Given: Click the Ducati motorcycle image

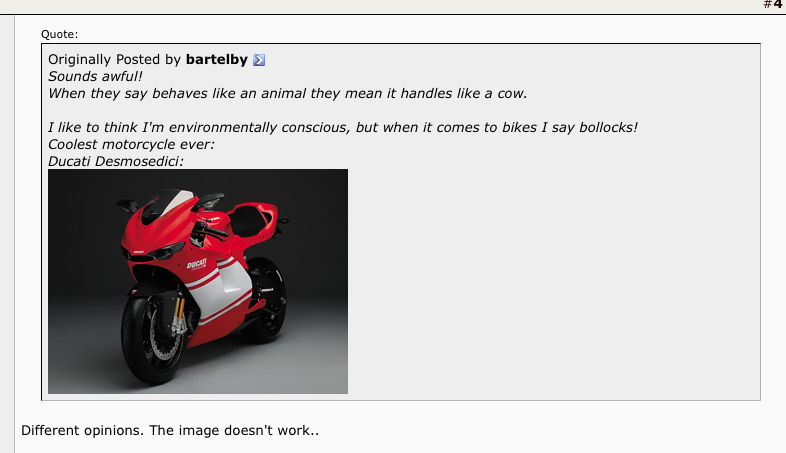Looking at the screenshot, I should (198, 281).
